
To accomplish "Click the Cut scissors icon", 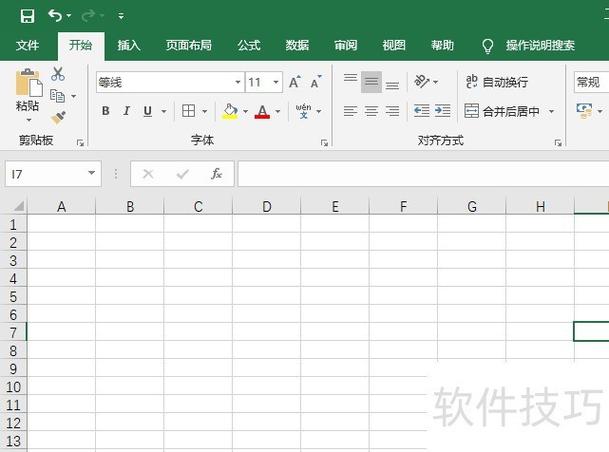I will tap(57, 74).
